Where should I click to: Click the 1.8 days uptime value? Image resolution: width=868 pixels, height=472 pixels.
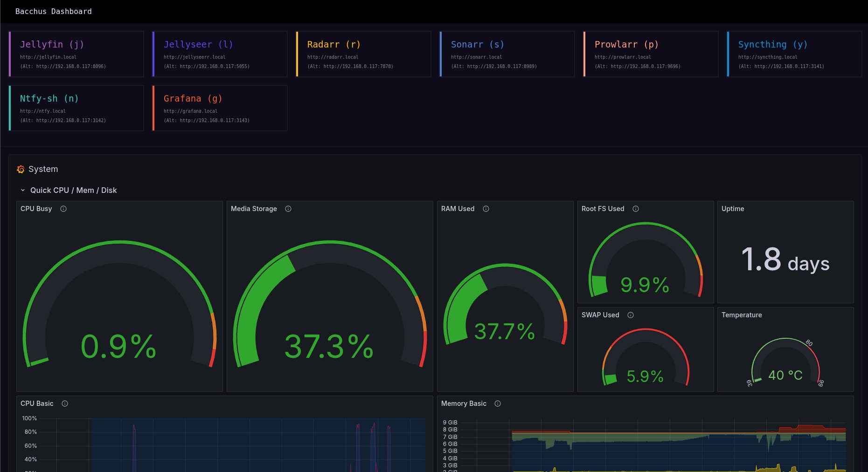pyautogui.click(x=785, y=260)
